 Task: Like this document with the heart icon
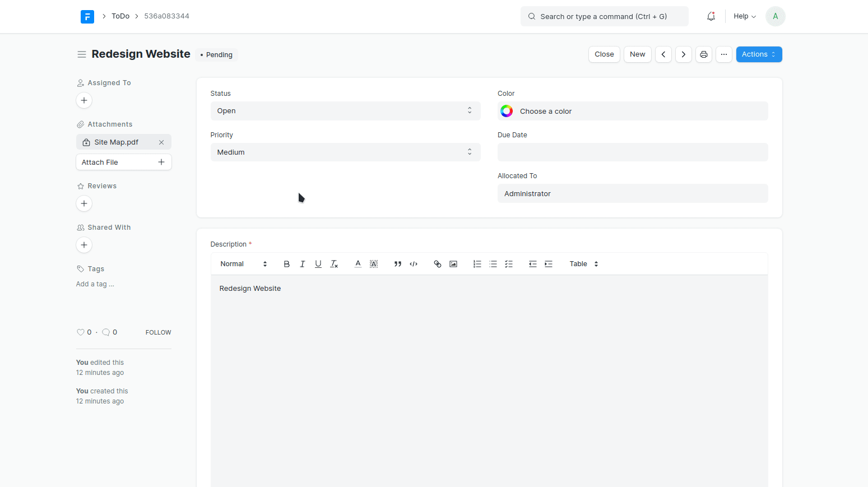80,332
